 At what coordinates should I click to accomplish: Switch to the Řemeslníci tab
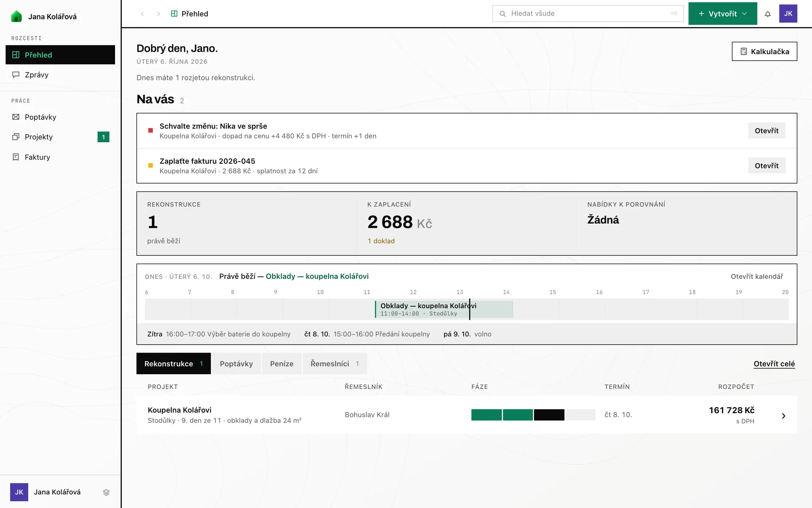(335, 364)
